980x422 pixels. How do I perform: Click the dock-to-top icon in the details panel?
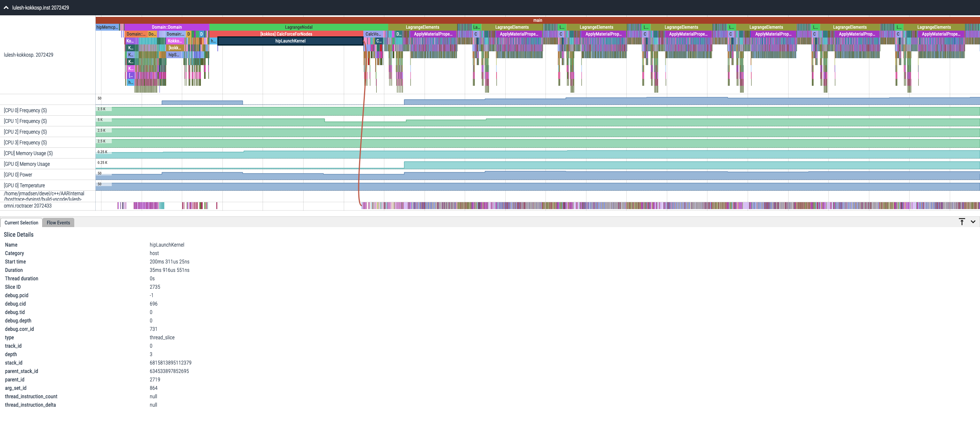[961, 221]
